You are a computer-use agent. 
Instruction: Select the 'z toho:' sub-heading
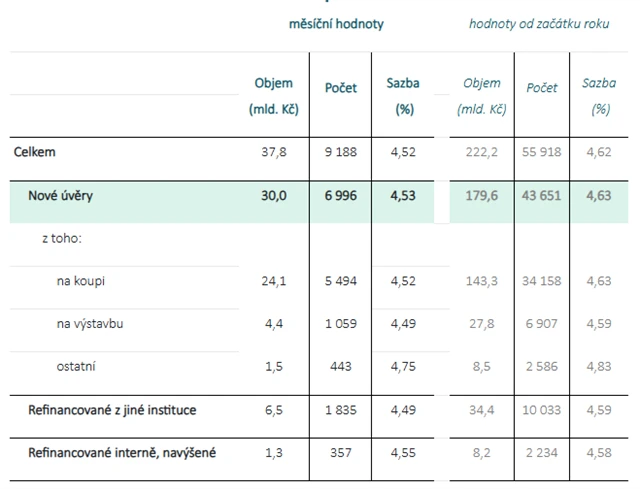coord(61,238)
